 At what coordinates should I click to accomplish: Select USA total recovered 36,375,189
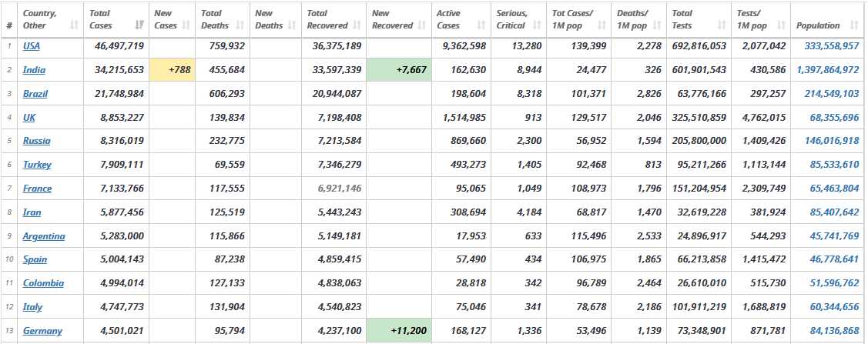(337, 46)
